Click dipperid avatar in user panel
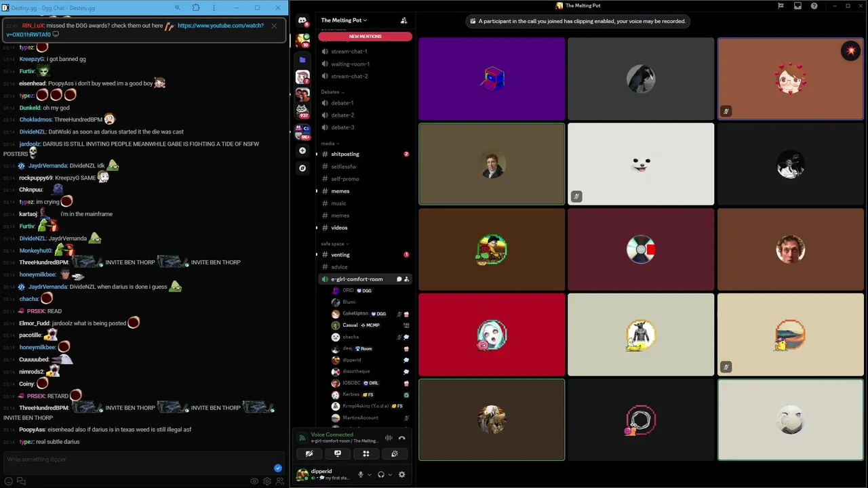Image resolution: width=868 pixels, height=488 pixels. pyautogui.click(x=302, y=474)
